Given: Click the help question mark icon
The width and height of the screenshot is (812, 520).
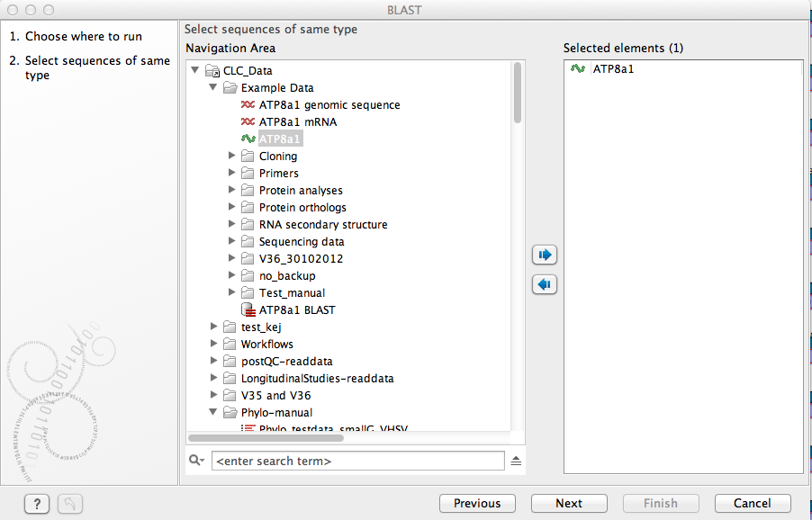Looking at the screenshot, I should [x=36, y=504].
